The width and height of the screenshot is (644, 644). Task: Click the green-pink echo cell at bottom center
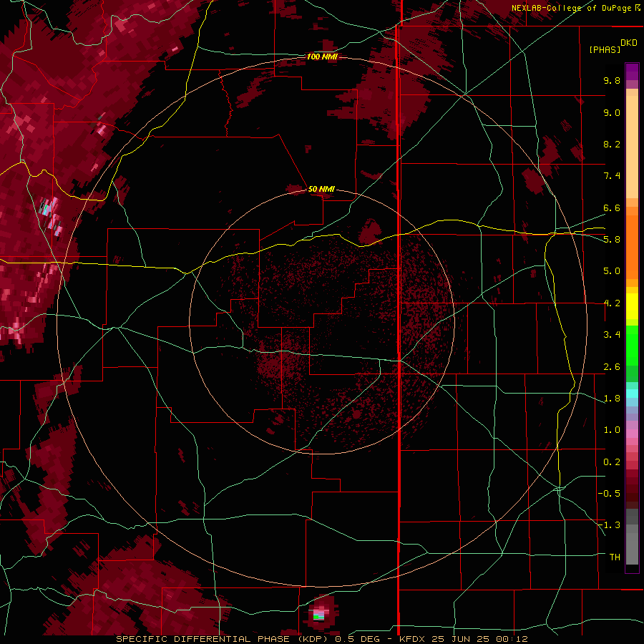click(319, 613)
